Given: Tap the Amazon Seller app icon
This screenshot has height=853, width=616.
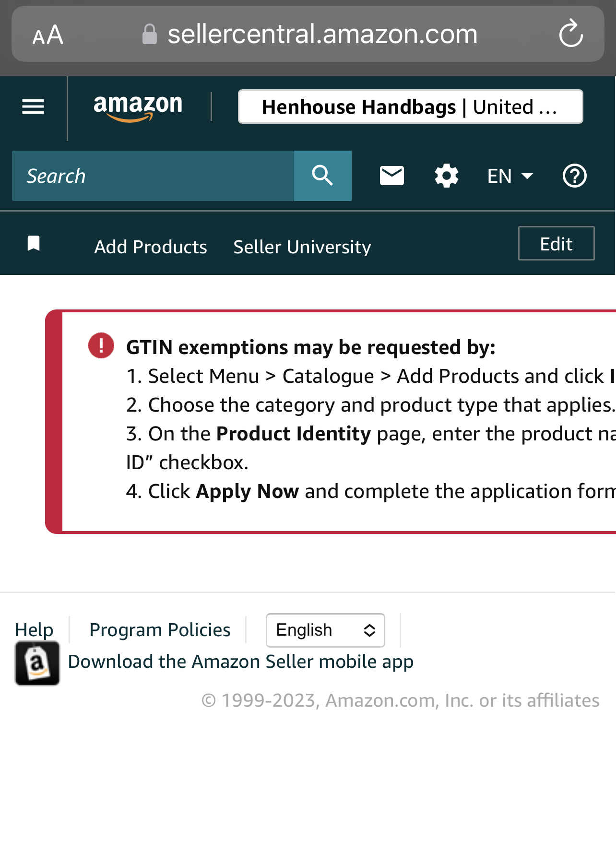Looking at the screenshot, I should [37, 663].
